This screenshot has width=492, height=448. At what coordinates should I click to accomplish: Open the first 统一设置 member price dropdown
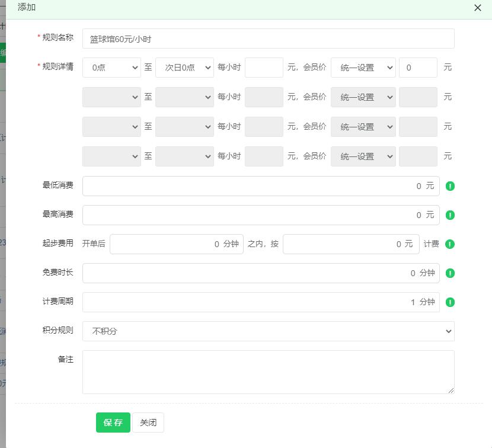[363, 67]
